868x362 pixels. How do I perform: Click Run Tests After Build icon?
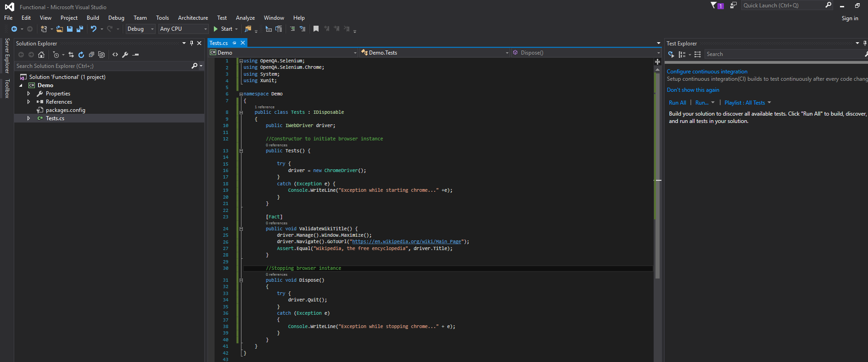[x=671, y=54]
